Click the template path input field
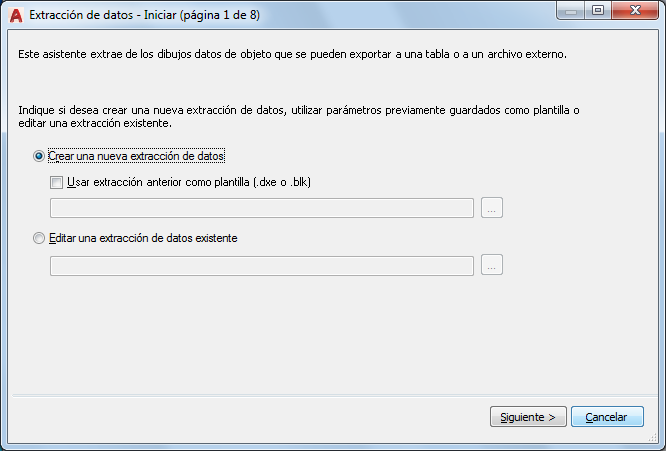The height and width of the screenshot is (451, 666). [x=261, y=208]
